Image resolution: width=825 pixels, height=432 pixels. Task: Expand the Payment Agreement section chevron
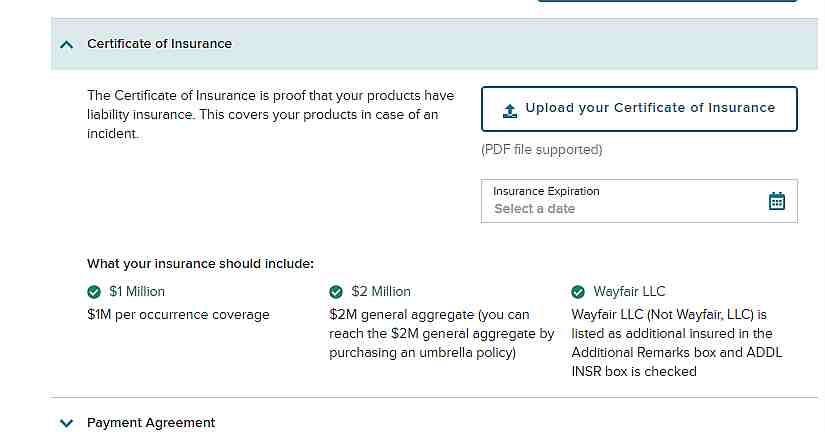(x=66, y=423)
